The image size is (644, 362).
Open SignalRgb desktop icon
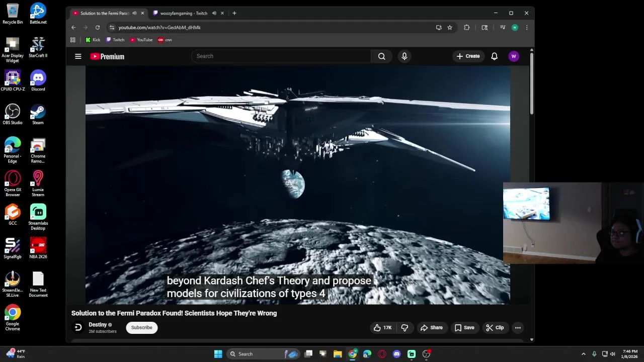click(13, 248)
